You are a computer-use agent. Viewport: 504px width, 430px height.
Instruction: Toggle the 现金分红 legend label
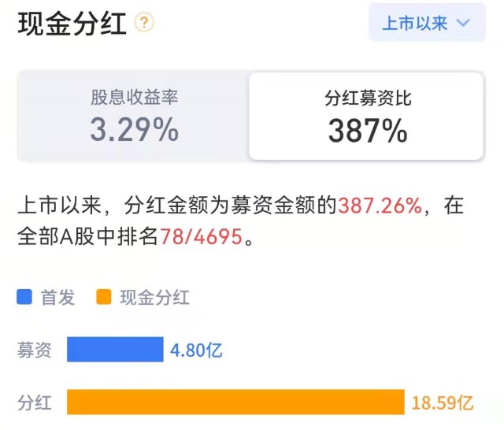(154, 297)
